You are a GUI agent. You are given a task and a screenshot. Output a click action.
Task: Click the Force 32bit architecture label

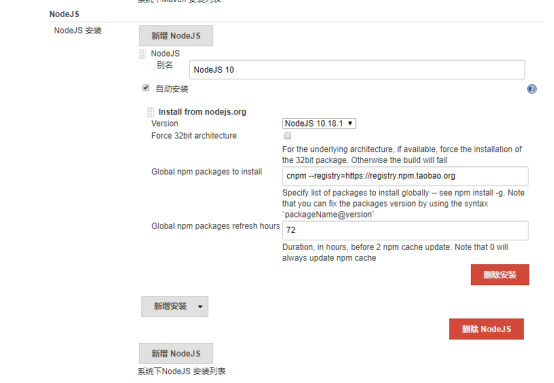(194, 136)
